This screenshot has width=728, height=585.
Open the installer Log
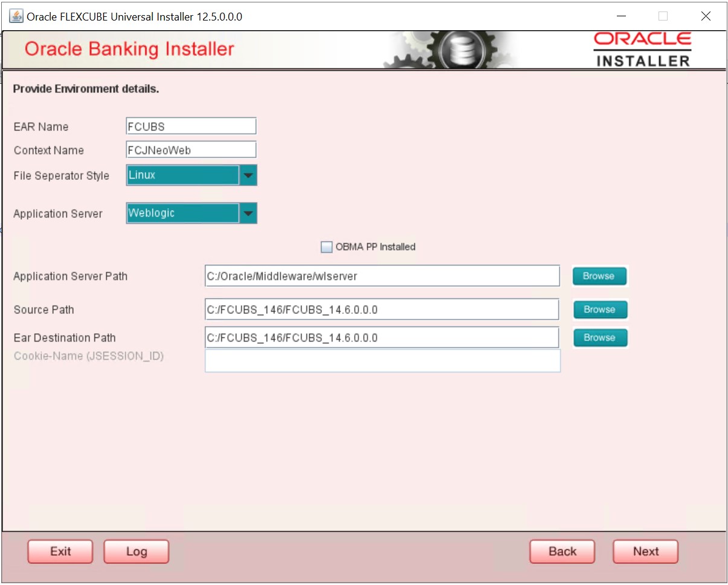click(136, 551)
